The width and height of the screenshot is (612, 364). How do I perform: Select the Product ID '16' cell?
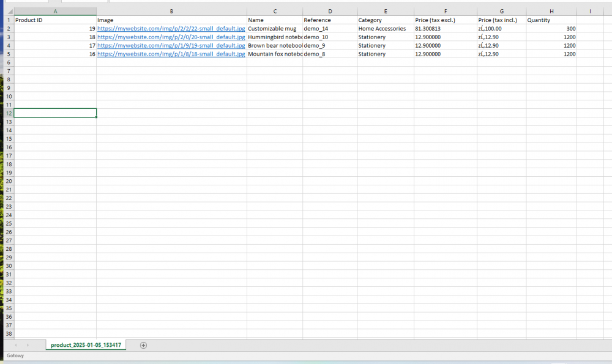[55, 54]
